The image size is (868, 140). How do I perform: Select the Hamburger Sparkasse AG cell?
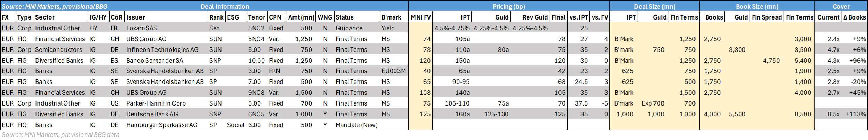162,125
